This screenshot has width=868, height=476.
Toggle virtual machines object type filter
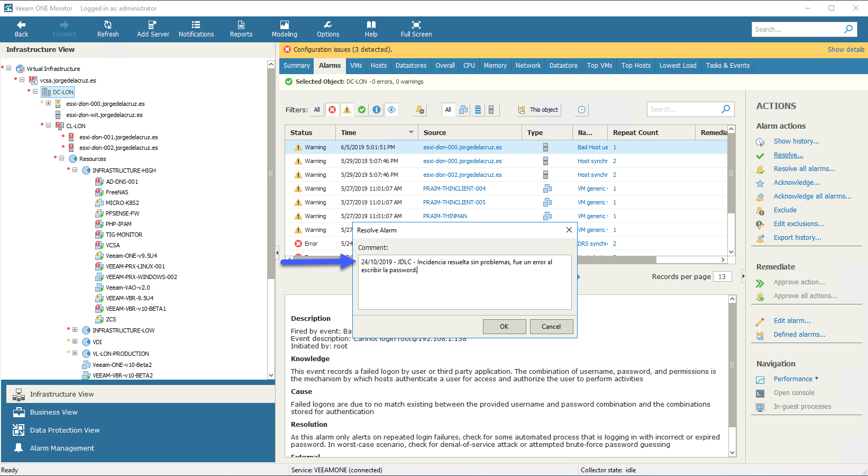(463, 110)
